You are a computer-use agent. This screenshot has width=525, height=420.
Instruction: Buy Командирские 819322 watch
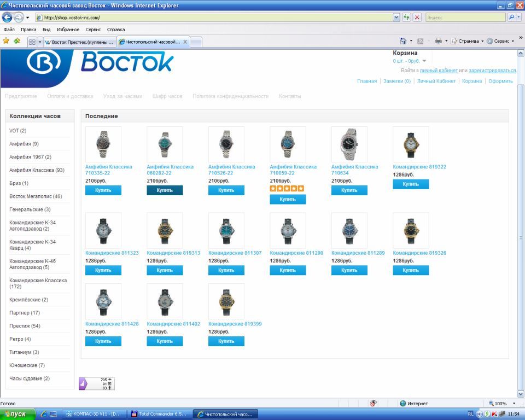(411, 184)
